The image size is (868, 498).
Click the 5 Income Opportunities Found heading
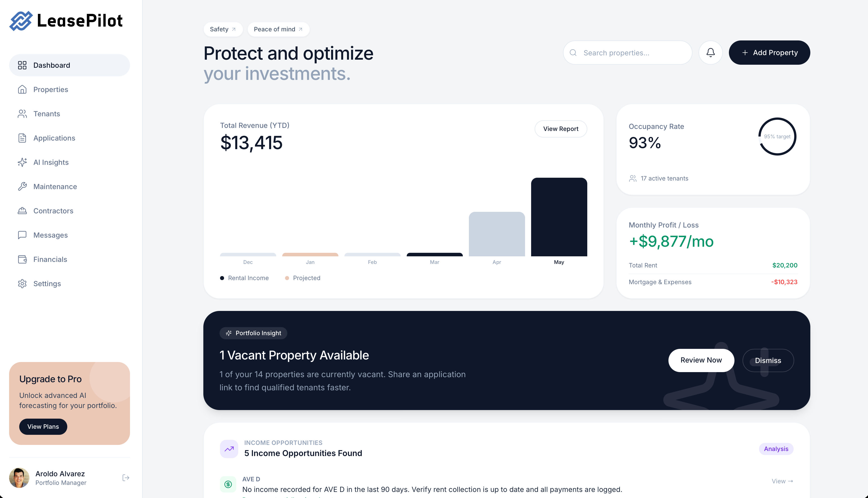[x=303, y=453]
